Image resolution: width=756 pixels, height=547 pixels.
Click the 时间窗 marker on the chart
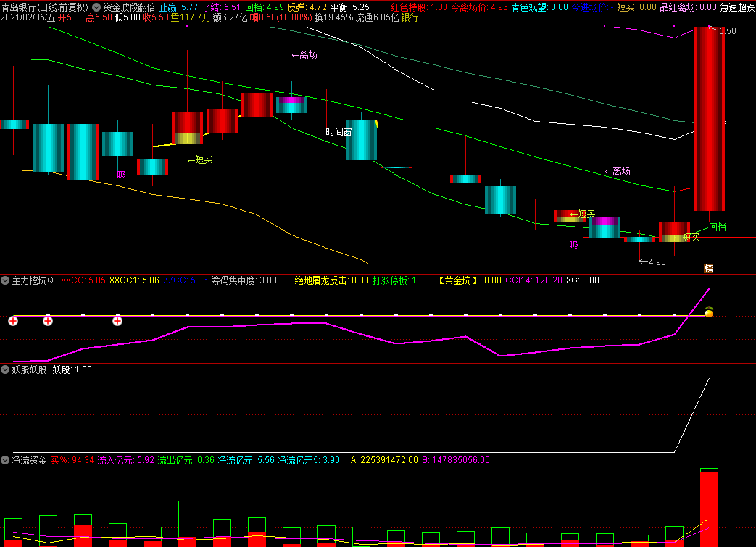pyautogui.click(x=338, y=132)
